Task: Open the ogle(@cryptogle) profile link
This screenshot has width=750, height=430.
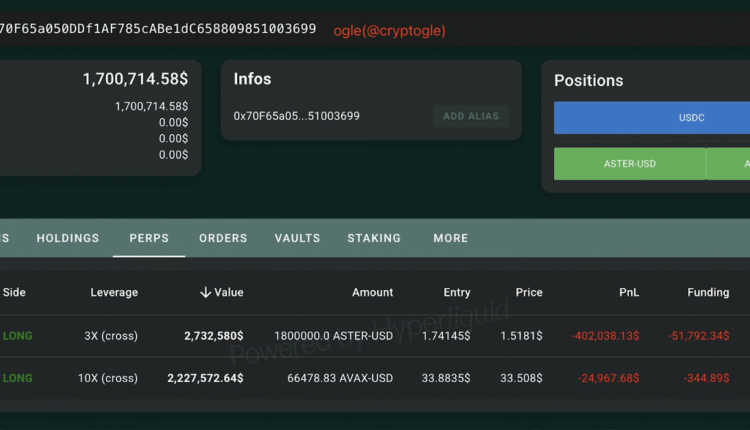Action: (x=389, y=31)
